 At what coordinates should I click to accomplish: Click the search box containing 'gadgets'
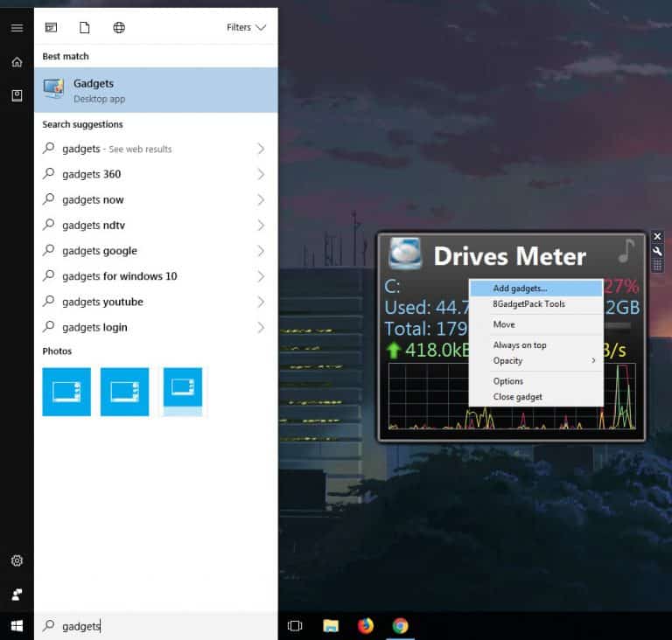click(x=156, y=626)
